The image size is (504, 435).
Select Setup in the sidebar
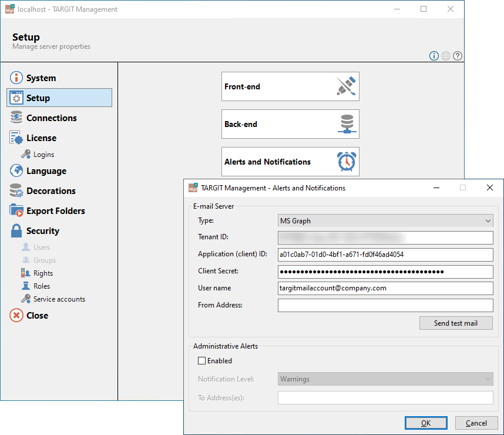coord(59,98)
